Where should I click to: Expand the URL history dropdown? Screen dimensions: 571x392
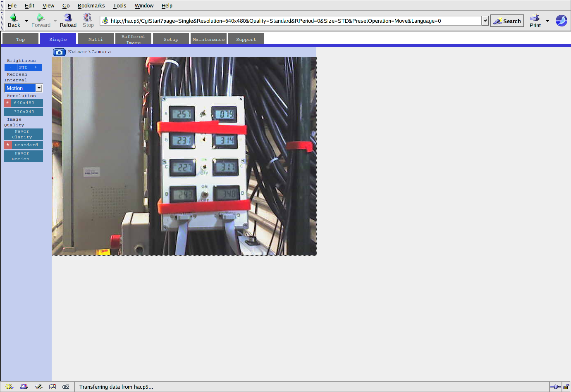pyautogui.click(x=485, y=21)
